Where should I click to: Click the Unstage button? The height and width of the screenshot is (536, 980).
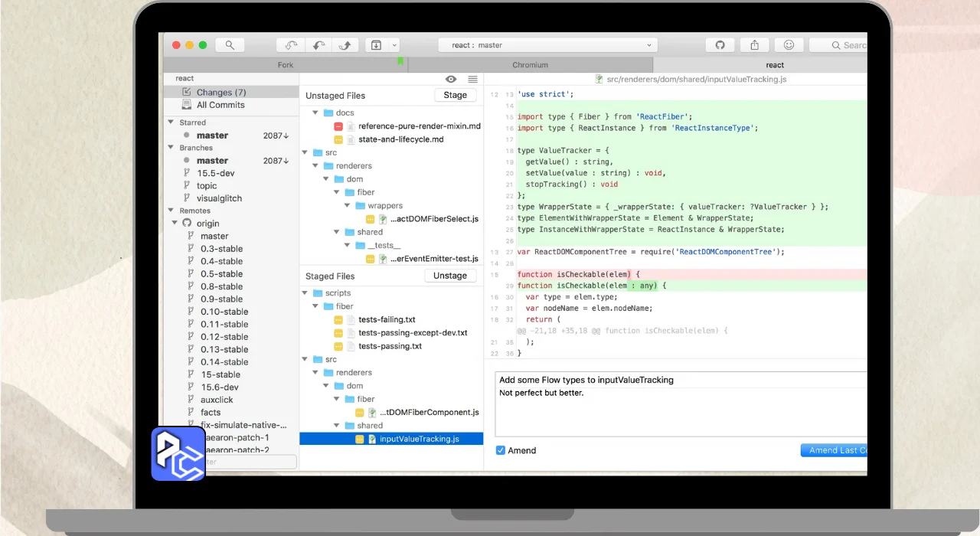click(x=449, y=276)
